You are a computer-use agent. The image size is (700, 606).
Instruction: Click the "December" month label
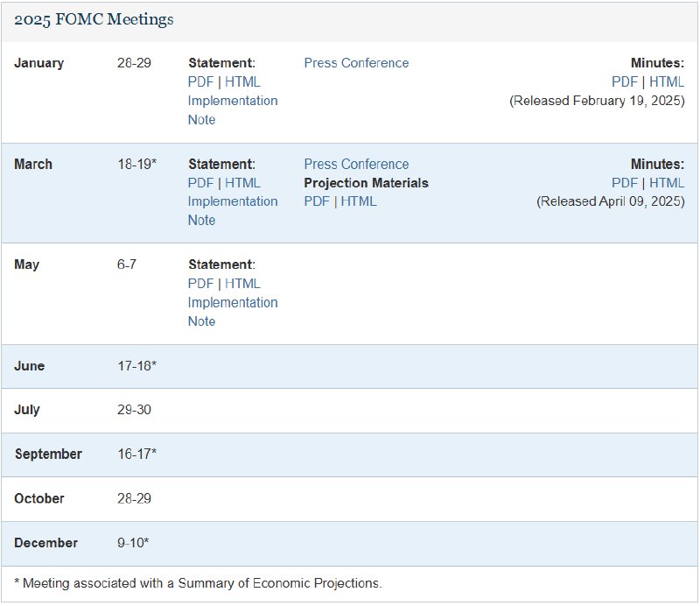tap(46, 543)
